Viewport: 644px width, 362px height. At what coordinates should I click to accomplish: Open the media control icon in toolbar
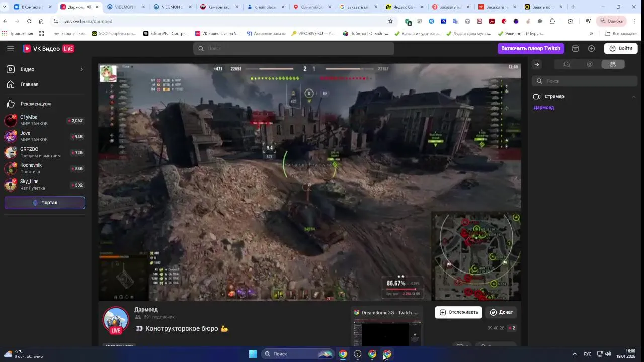[588, 21]
